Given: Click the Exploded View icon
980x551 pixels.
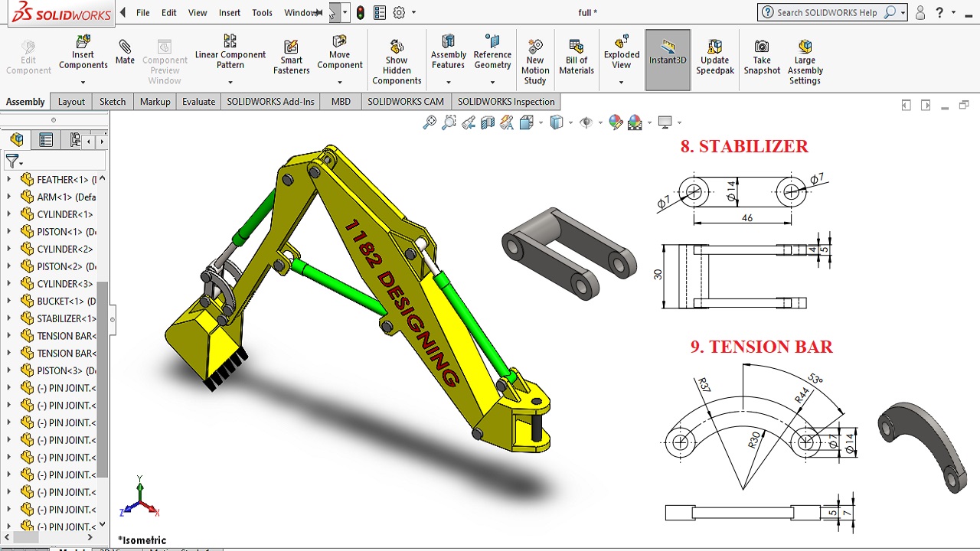Looking at the screenshot, I should point(622,41).
